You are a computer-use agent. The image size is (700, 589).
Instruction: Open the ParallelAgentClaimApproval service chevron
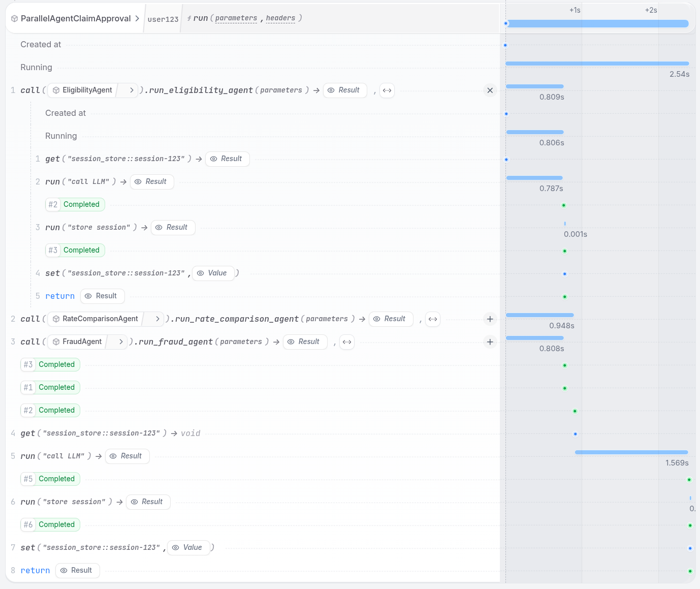(x=137, y=18)
